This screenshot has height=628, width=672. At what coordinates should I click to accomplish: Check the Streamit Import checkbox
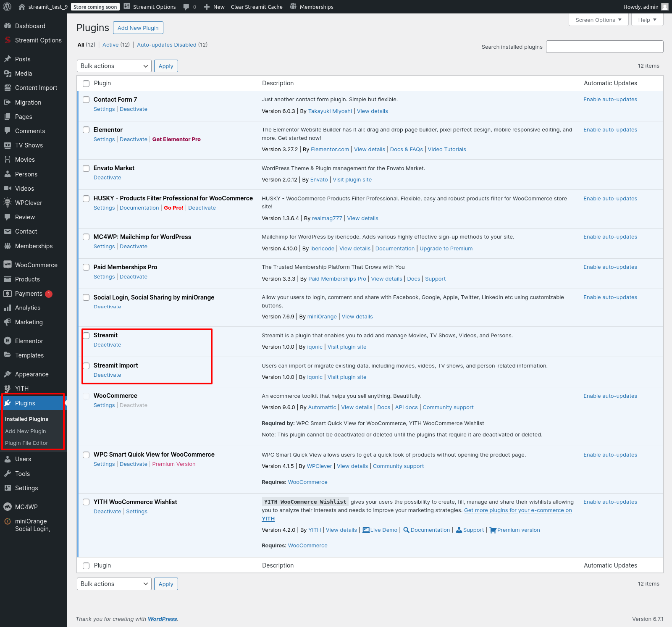[x=86, y=366]
